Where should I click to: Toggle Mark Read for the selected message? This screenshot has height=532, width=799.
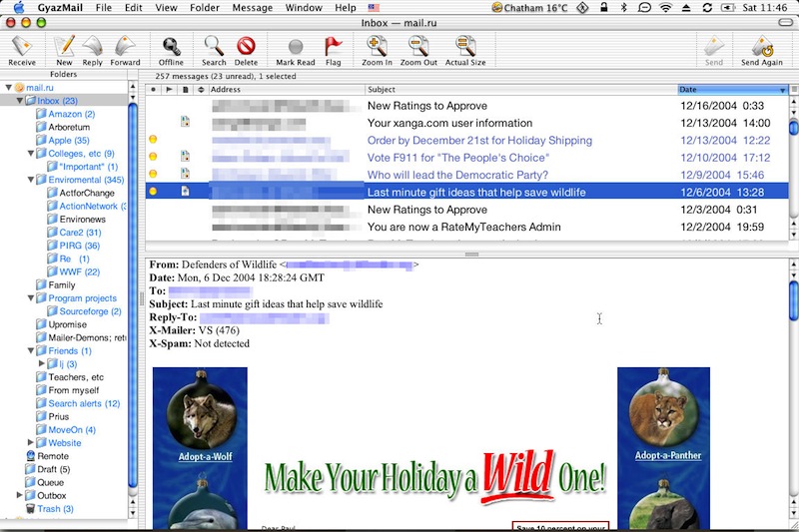295,46
